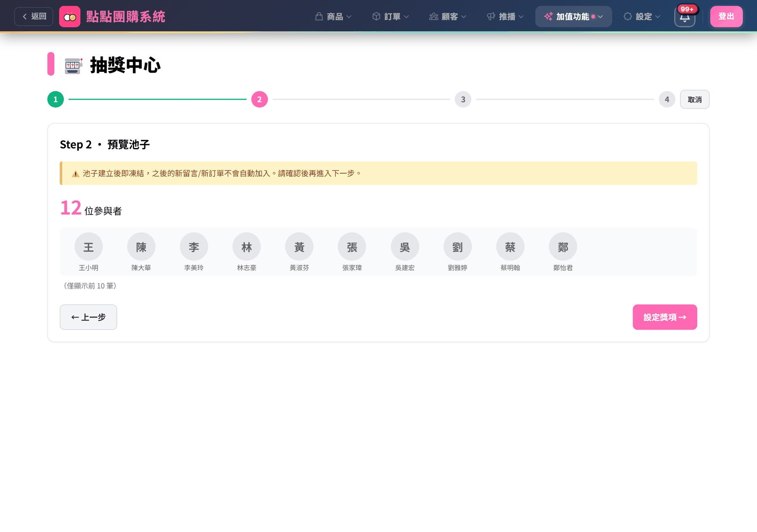Select the 張 avatar for 張家瑋
The height and width of the screenshot is (532, 757).
tap(352, 247)
